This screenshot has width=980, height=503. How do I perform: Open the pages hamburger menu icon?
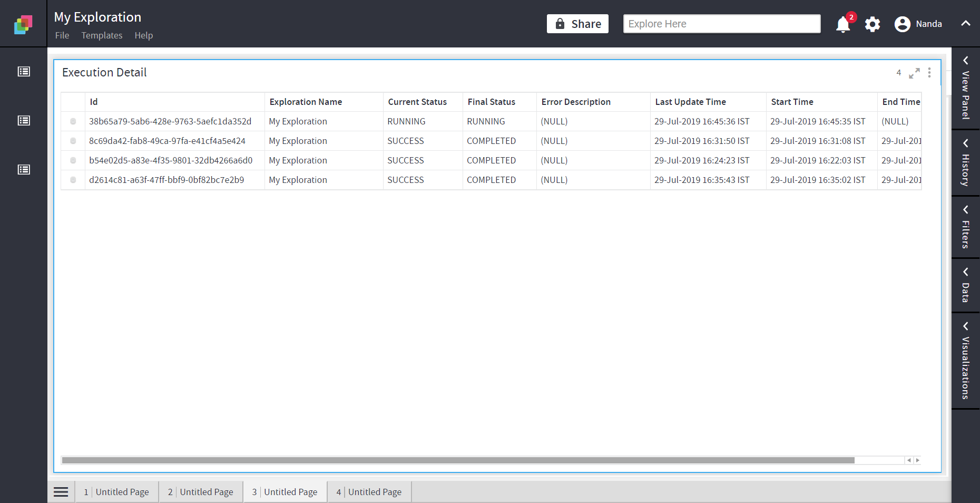pos(61,492)
